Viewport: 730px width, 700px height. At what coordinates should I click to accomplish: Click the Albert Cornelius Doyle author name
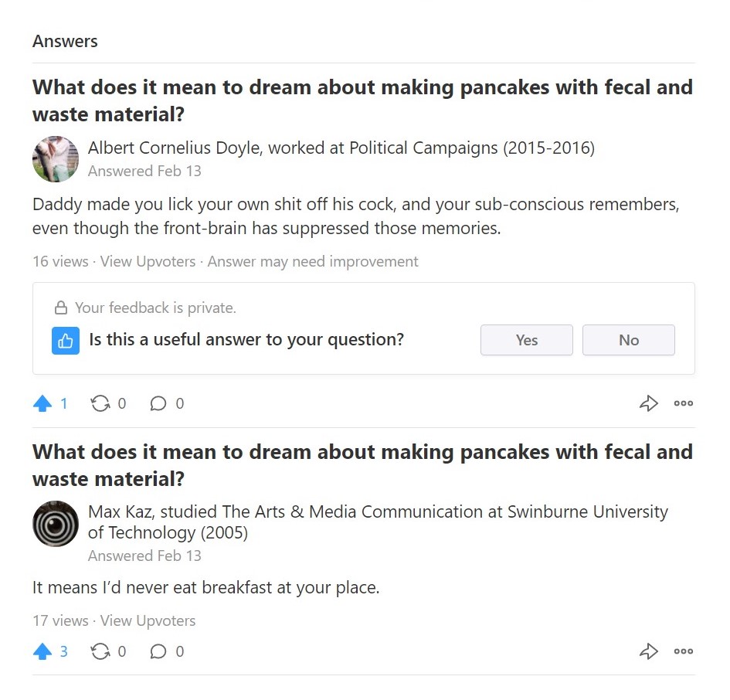pyautogui.click(x=174, y=148)
